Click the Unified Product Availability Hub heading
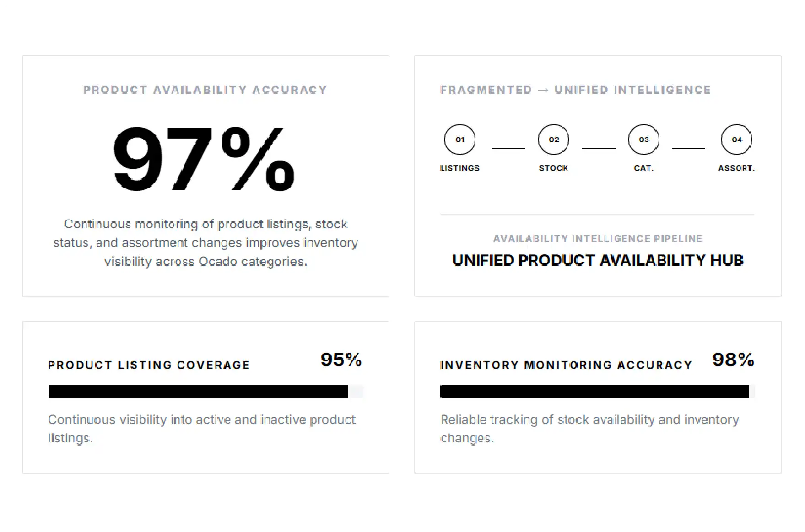 [x=597, y=260]
